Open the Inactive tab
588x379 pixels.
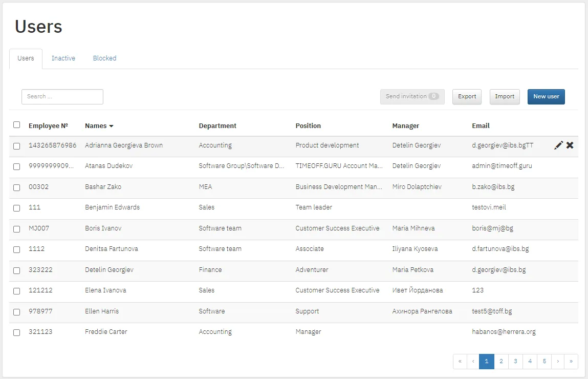tap(63, 58)
